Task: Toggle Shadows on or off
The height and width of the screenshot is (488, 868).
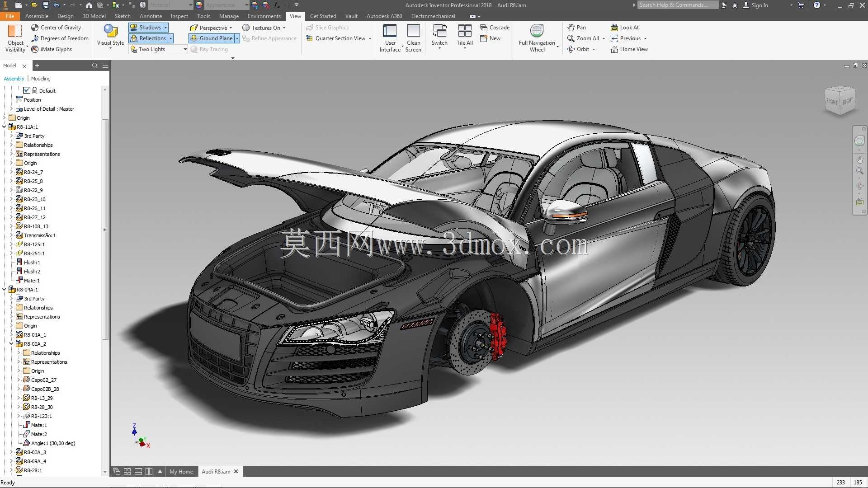Action: [146, 28]
